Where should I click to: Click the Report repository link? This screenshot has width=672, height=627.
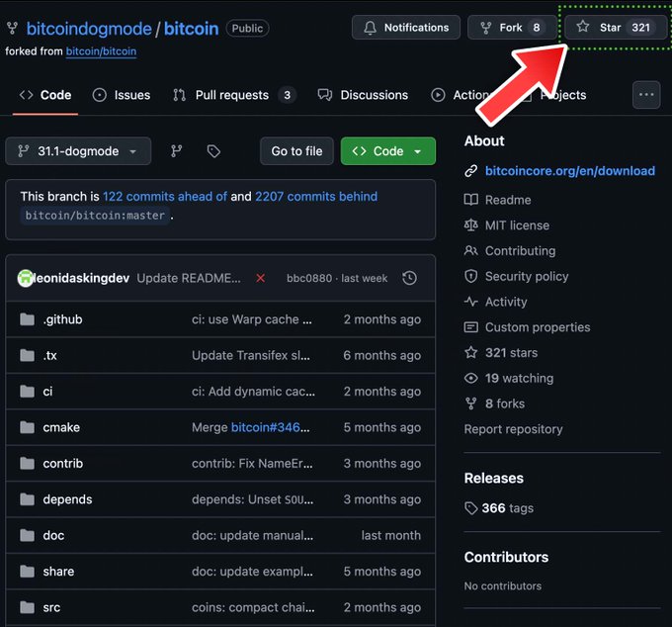coord(513,429)
